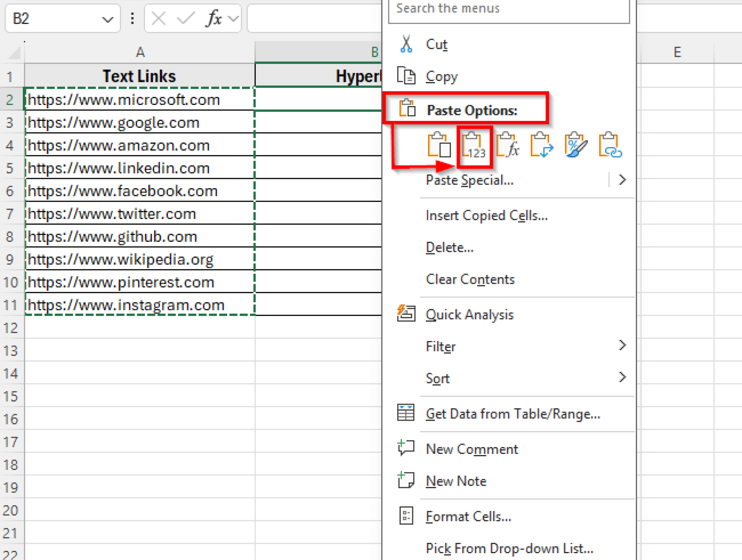Click the Copy icon in the menu
The width and height of the screenshot is (742, 560).
406,76
